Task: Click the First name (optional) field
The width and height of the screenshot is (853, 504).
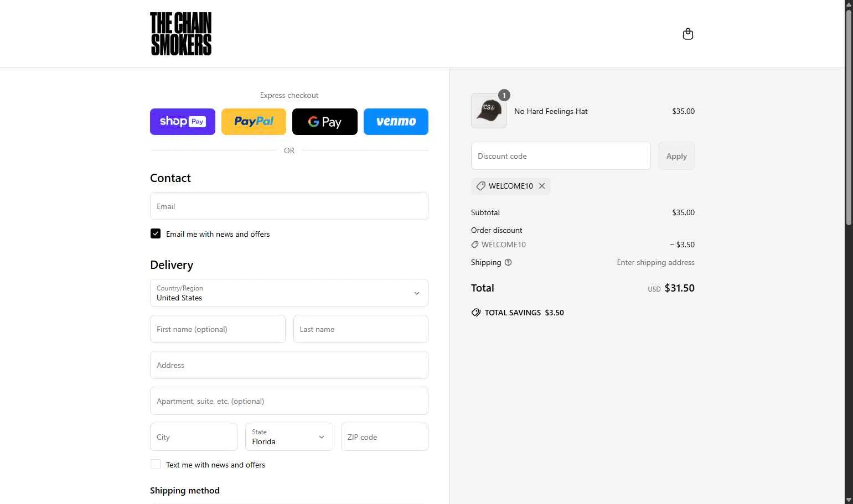Action: (218, 329)
